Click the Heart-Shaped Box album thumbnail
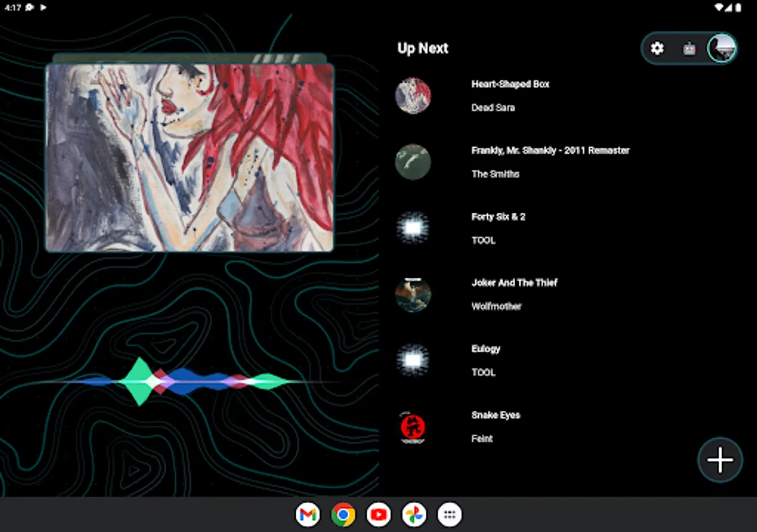This screenshot has width=757, height=532. tap(413, 96)
